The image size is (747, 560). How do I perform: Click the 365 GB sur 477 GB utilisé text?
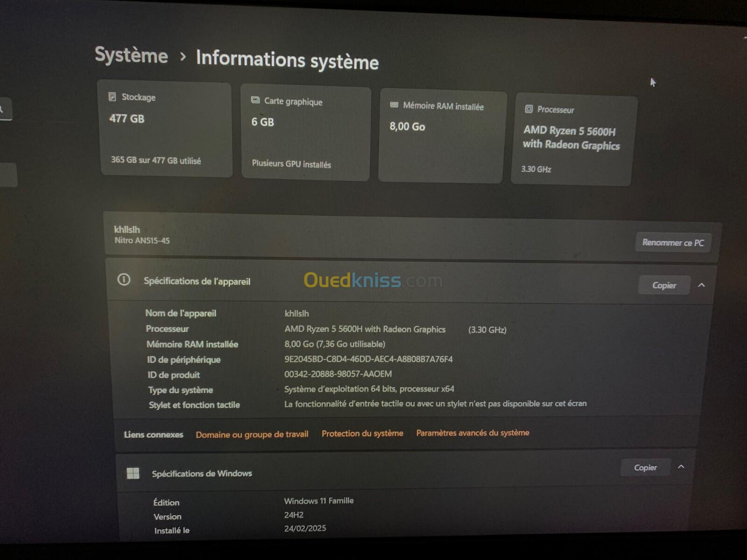point(156,160)
